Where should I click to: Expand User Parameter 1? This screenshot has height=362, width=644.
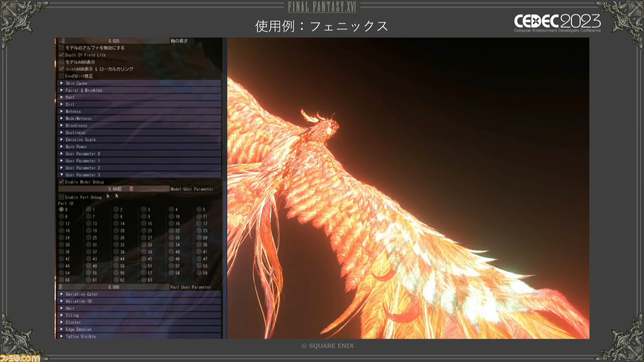point(139,160)
